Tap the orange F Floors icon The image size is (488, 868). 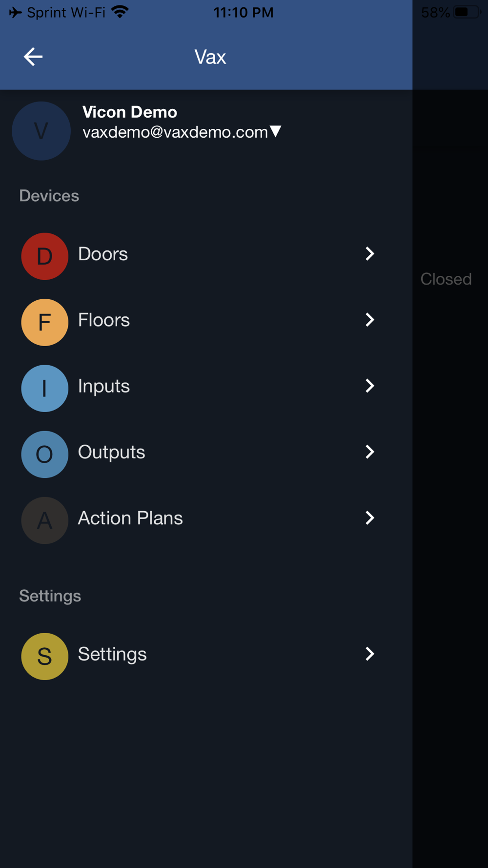tap(44, 322)
